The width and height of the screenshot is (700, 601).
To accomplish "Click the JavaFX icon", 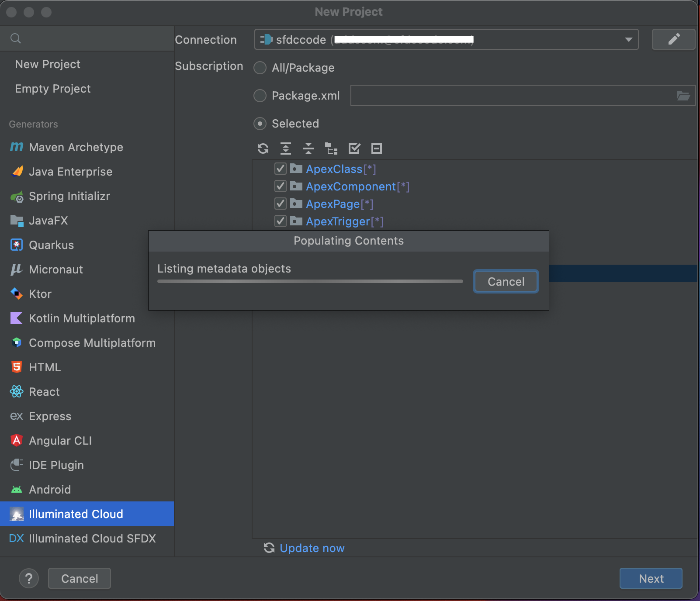I will pyautogui.click(x=17, y=221).
